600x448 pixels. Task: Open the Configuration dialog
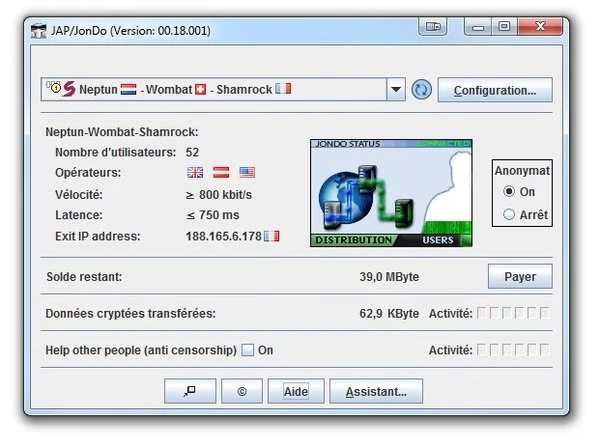tap(495, 90)
